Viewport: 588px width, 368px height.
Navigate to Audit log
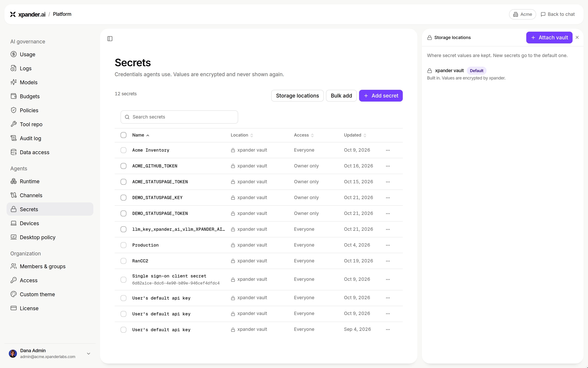click(x=50, y=138)
